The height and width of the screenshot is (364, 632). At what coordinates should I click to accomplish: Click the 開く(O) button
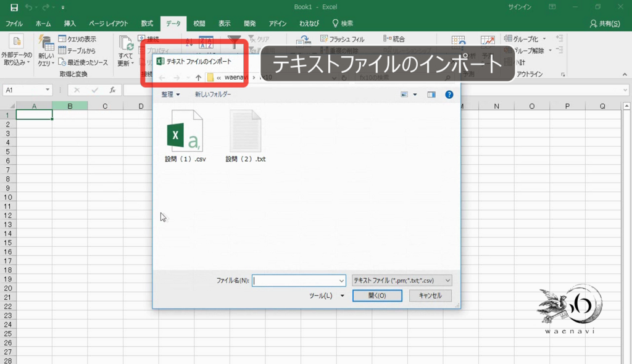pos(377,296)
